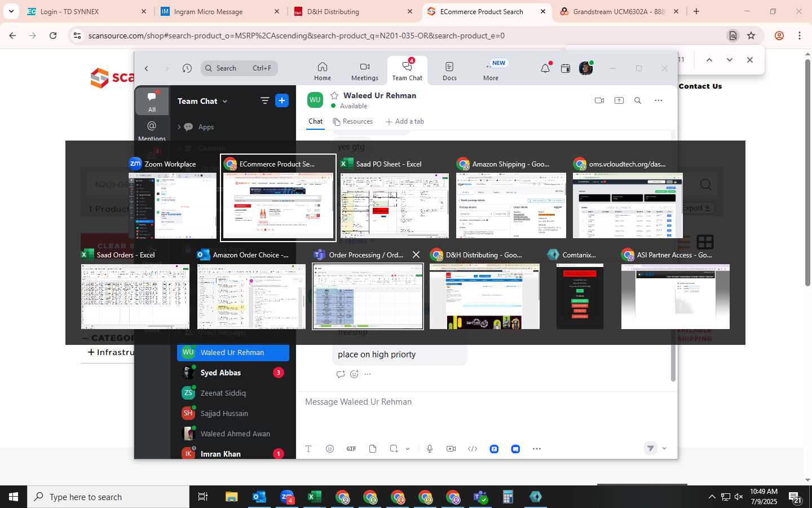This screenshot has height=508, width=812.
Task: Record a video message with camera icon
Action: [451, 449]
